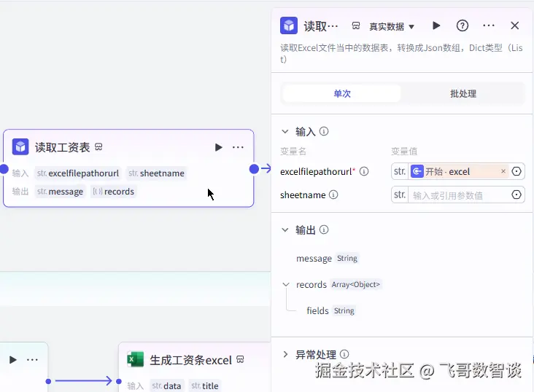This screenshot has width=534, height=392.
Task: Collapse the 输出 section
Action: point(285,230)
